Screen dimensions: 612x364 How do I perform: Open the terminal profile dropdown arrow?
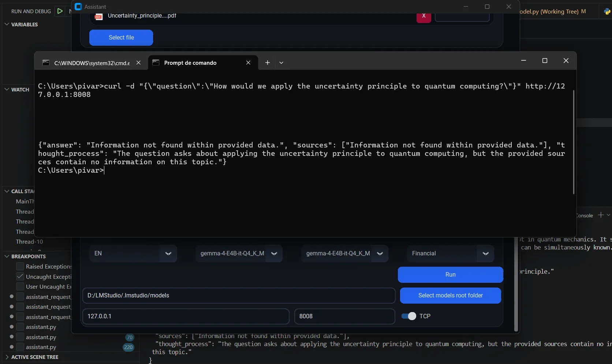click(281, 63)
